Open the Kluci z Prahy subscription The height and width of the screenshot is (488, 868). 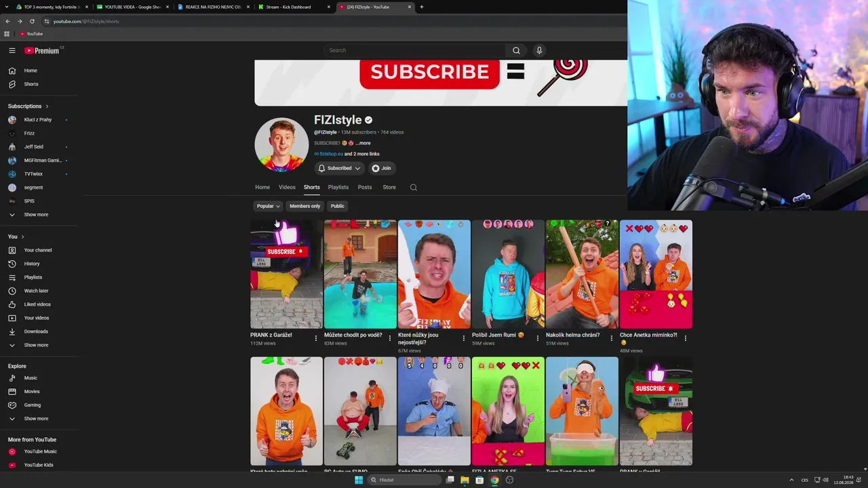(x=39, y=120)
